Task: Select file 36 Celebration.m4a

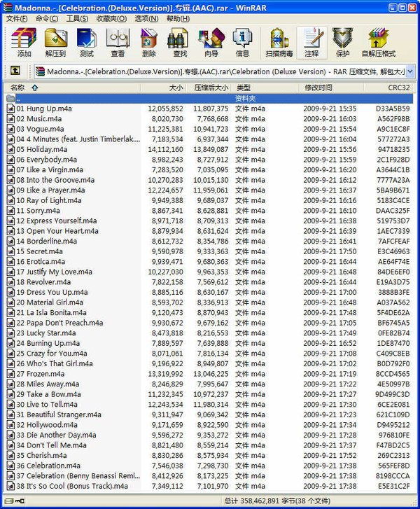Action: [x=48, y=466]
